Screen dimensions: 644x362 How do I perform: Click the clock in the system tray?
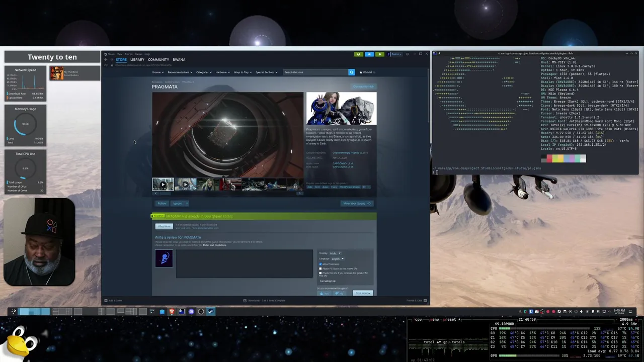(619, 311)
